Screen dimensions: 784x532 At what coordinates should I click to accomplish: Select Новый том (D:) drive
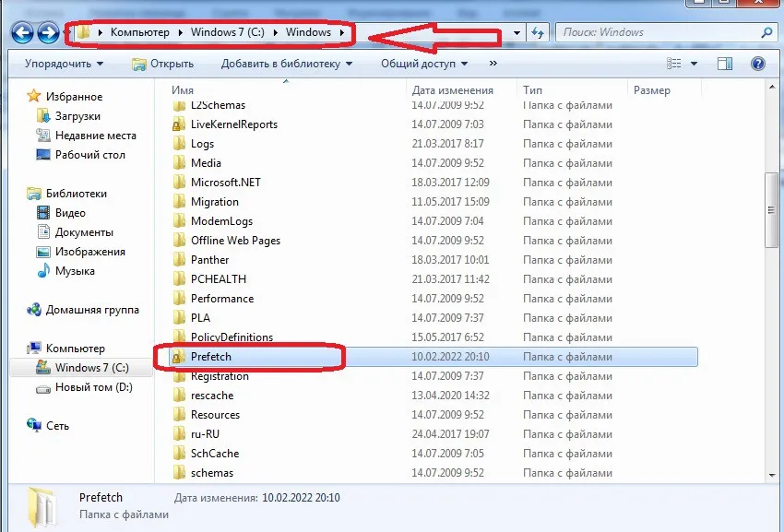pos(93,387)
